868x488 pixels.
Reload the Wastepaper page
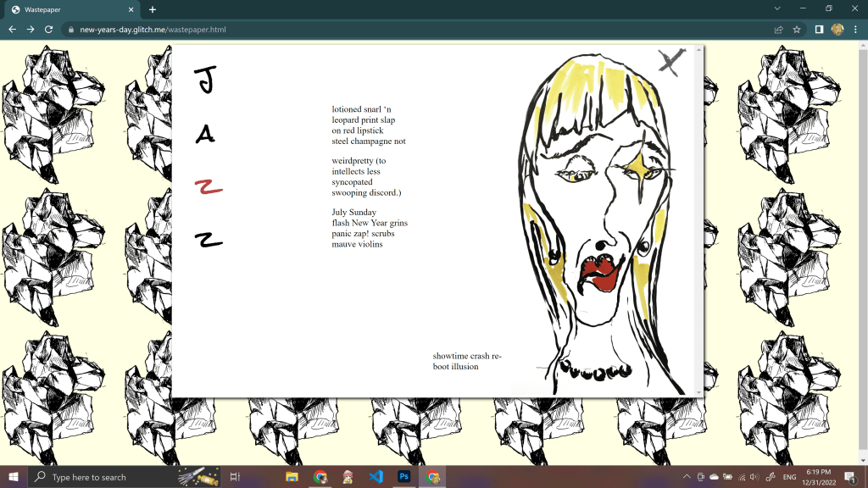pos(49,29)
